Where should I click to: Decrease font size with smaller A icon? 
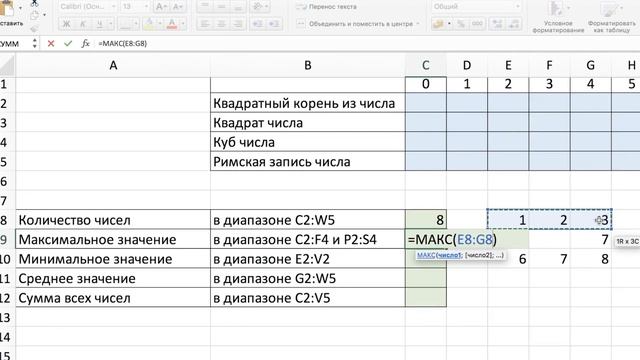(177, 7)
